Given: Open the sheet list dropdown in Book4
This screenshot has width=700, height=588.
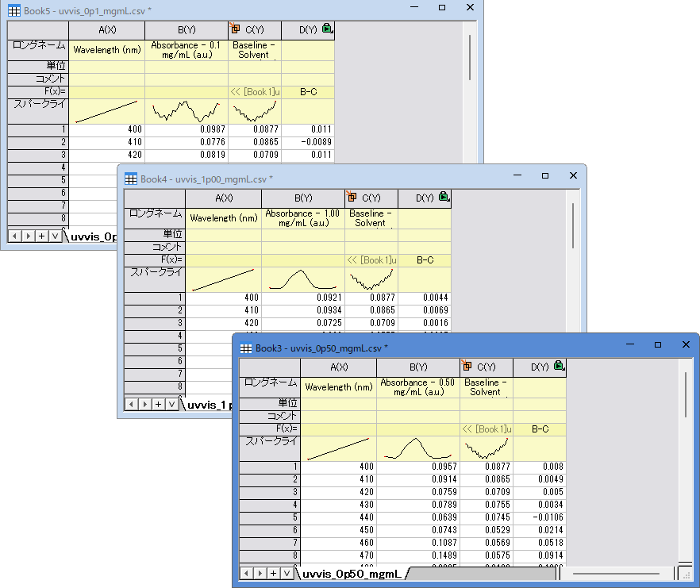Looking at the screenshot, I should click(x=171, y=405).
